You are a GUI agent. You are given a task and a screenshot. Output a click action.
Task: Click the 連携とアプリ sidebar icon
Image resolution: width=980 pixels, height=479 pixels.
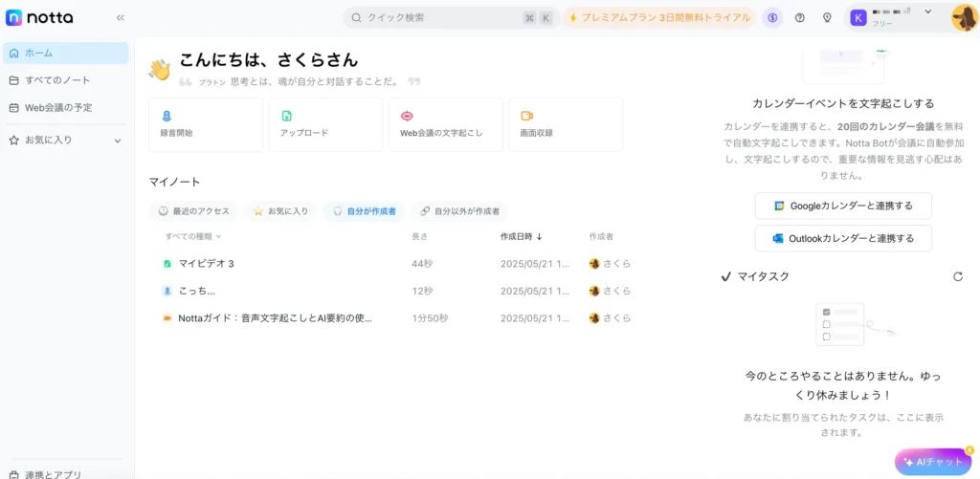coord(14,474)
